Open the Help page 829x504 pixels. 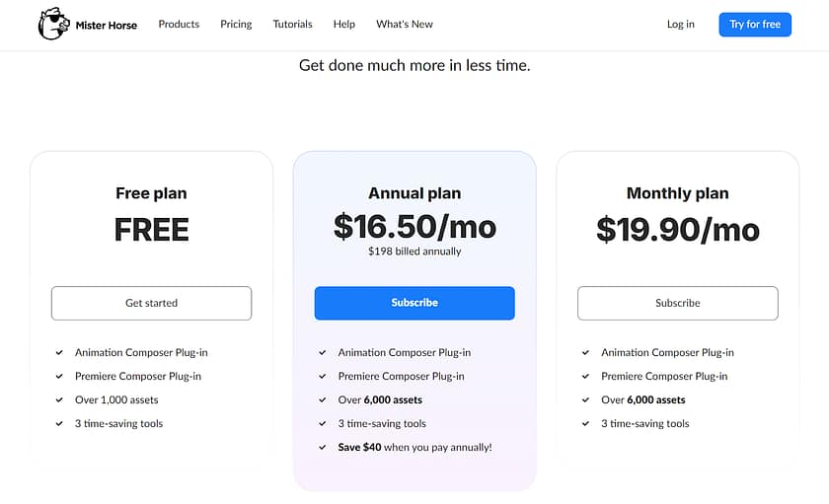344,25
